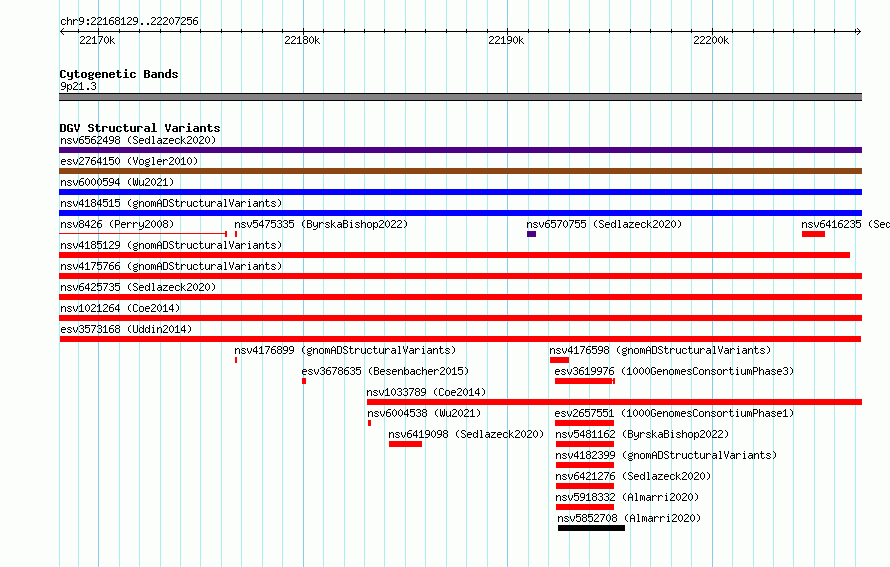Click the blue nsv6000594 variant bar

(x=460, y=192)
